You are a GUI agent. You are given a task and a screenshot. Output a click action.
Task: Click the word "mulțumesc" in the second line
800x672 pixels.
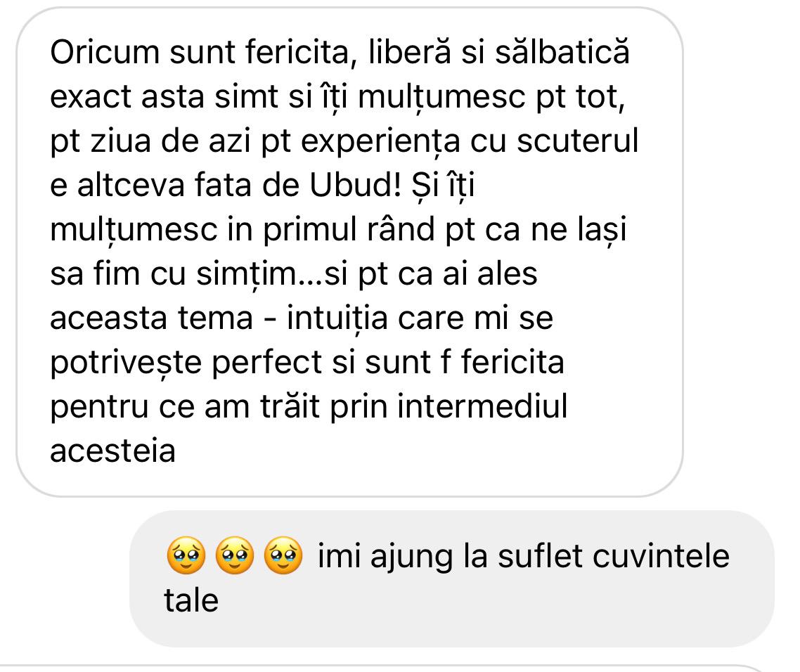[441, 96]
